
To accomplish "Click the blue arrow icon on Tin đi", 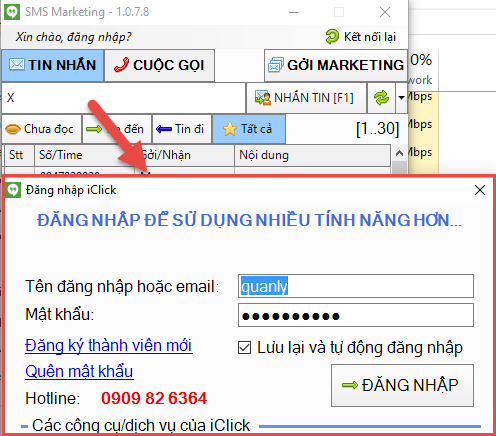I will (164, 129).
